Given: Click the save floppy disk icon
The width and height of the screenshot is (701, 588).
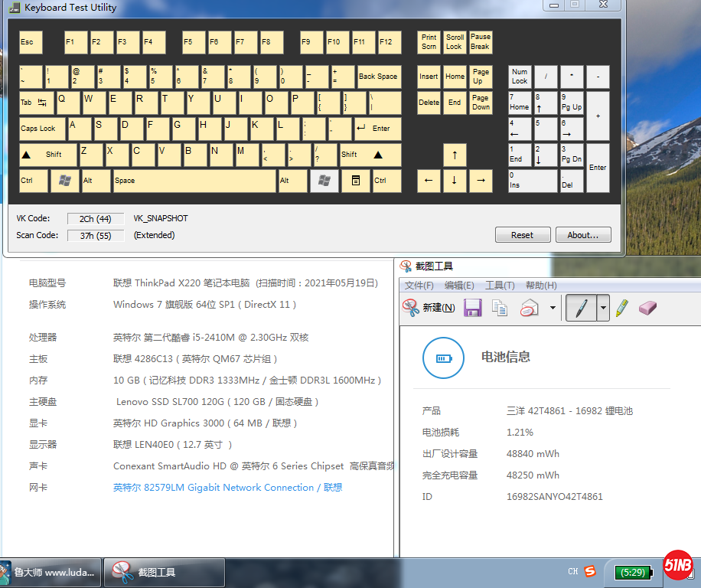Looking at the screenshot, I should tap(472, 308).
